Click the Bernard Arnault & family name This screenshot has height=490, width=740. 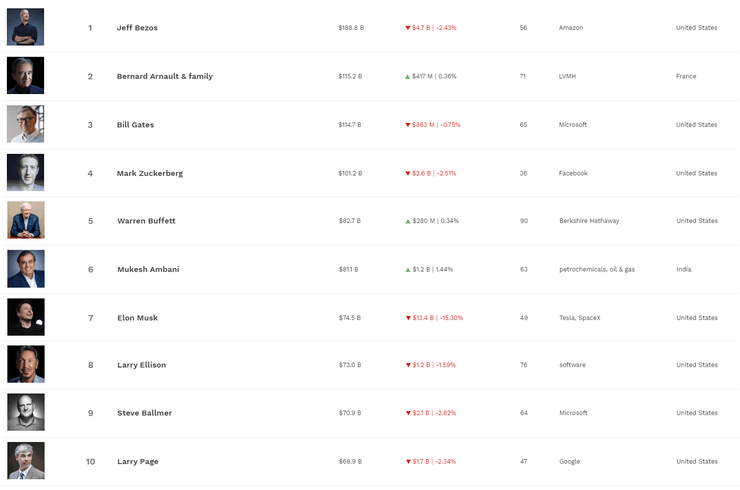[164, 76]
